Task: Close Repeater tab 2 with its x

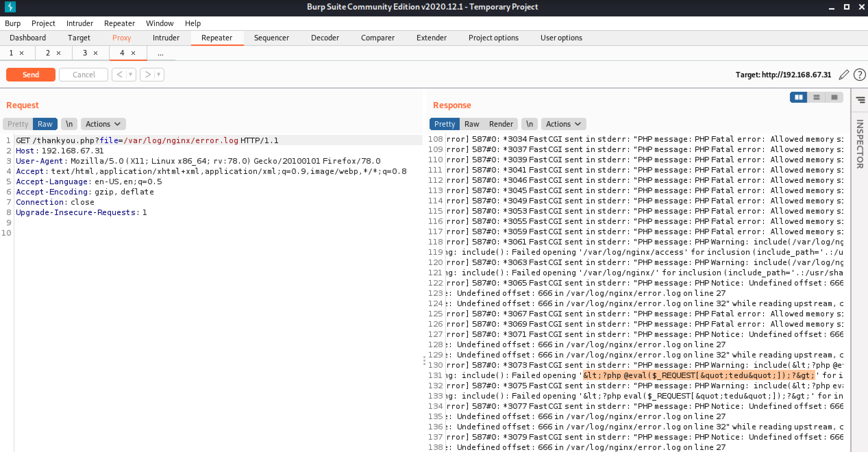Action: [x=59, y=53]
